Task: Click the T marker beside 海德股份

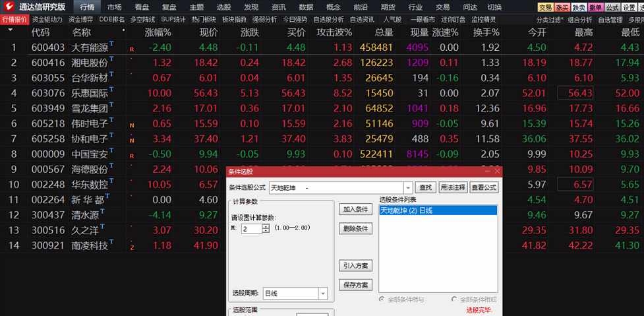Action: tap(111, 166)
